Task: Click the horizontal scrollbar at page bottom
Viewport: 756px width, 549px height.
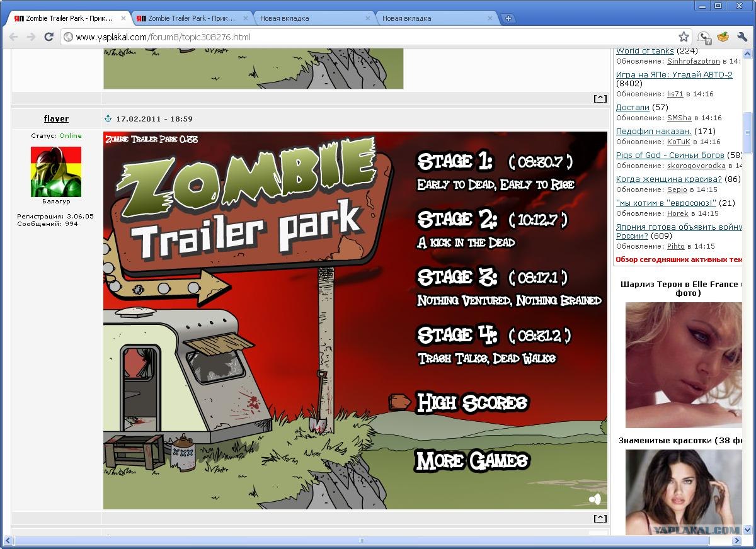Action: tap(362, 540)
